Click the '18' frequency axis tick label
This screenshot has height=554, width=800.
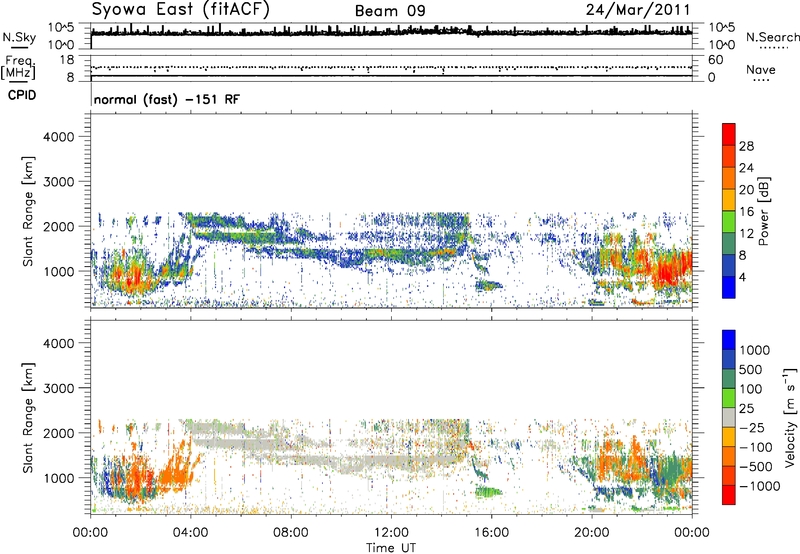66,60
